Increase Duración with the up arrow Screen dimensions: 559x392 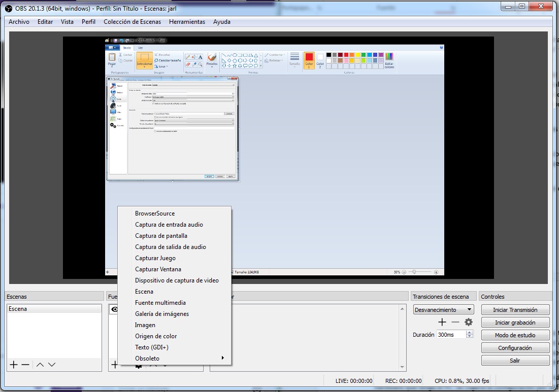[470, 333]
